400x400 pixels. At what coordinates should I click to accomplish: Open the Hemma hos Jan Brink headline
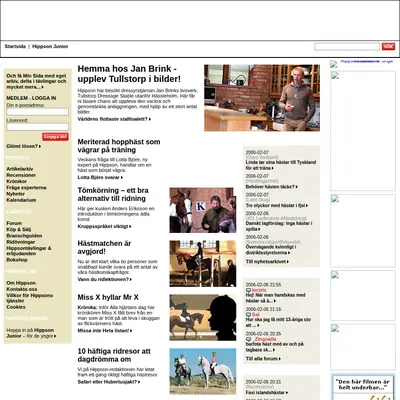tap(129, 74)
